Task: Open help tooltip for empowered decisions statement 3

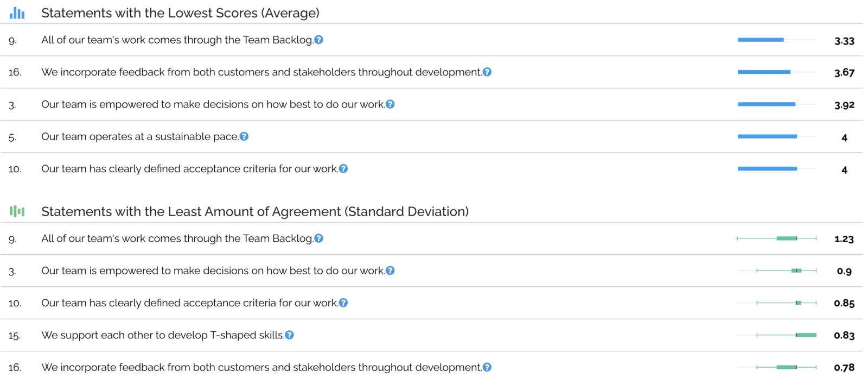Action: 391,104
